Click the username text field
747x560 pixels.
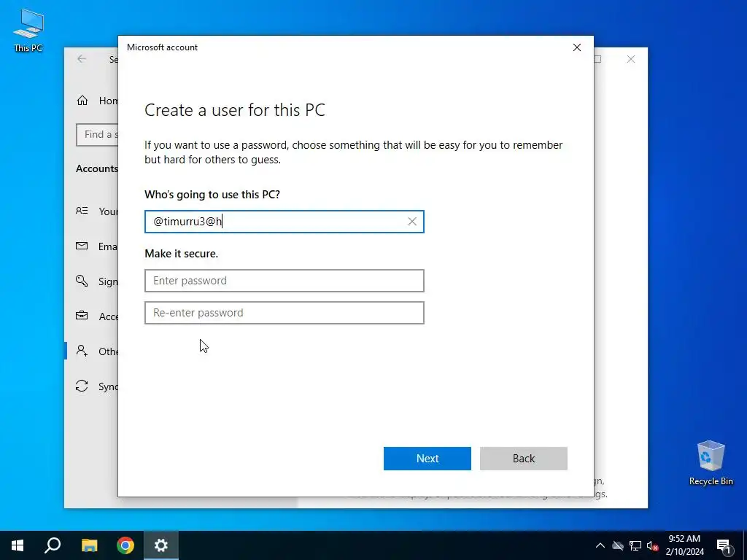point(285,222)
